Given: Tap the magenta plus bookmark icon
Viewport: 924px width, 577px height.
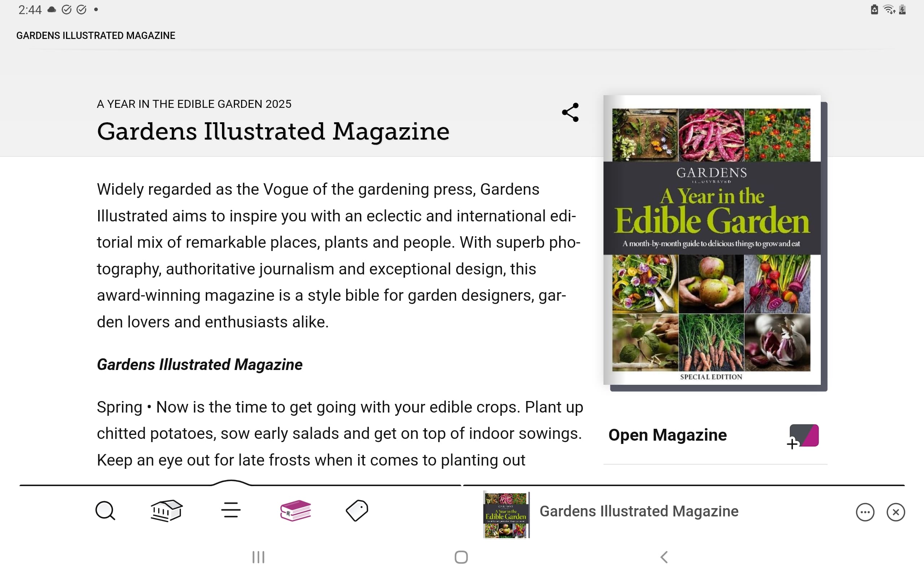Looking at the screenshot, I should pos(803,436).
